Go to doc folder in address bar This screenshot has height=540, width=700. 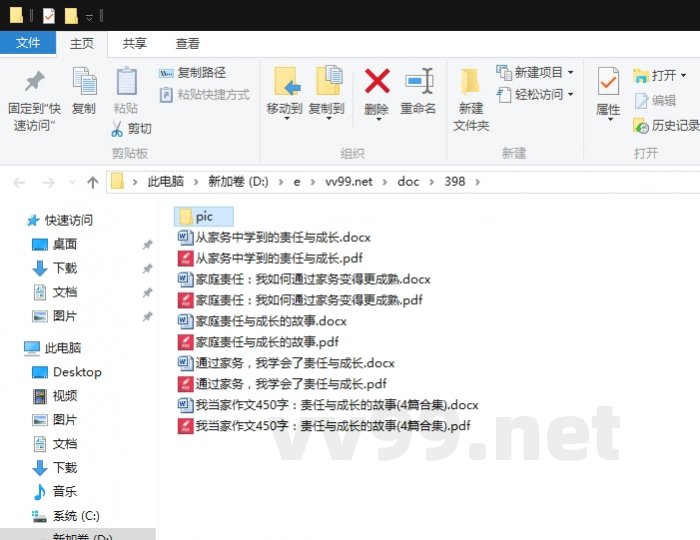(x=408, y=182)
